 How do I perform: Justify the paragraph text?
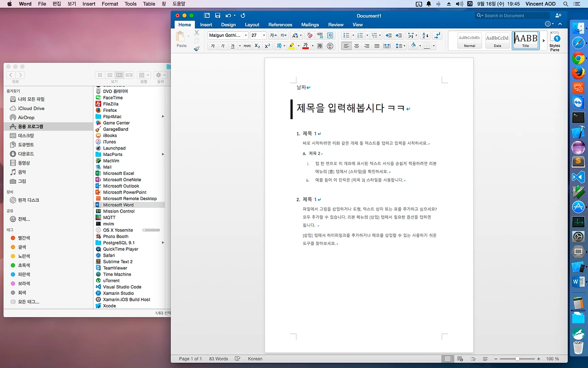pos(377,46)
